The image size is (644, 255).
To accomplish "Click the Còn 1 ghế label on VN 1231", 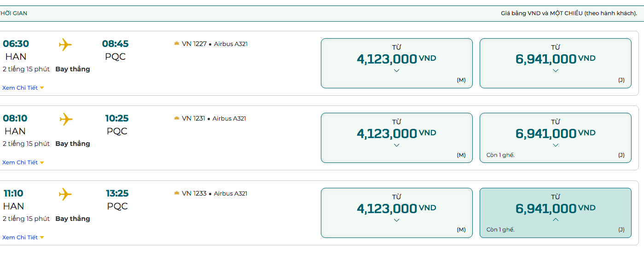I will coord(500,155).
